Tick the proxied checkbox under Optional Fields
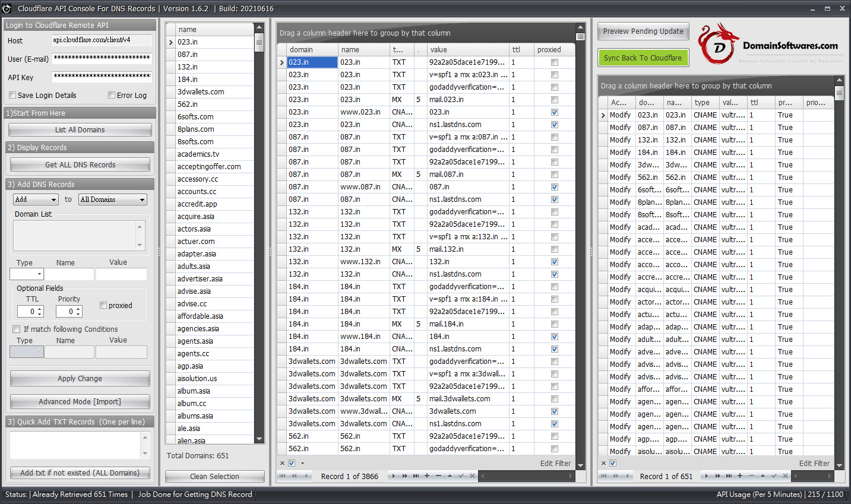 [103, 305]
